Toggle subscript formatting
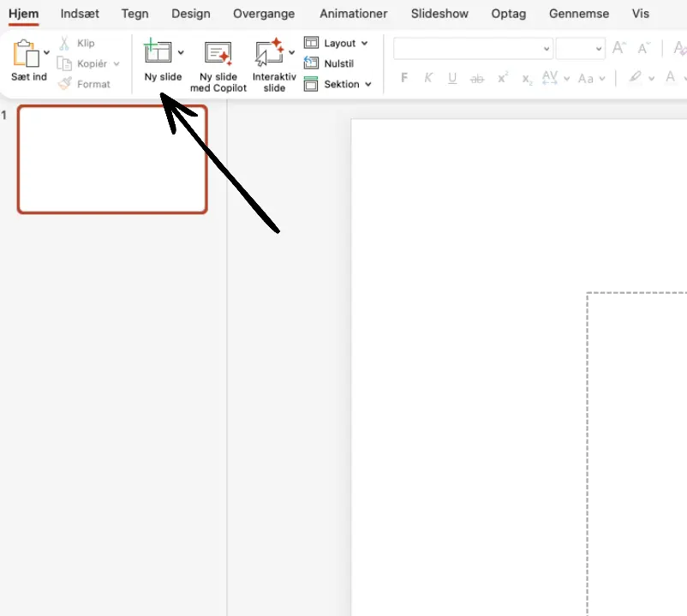Screen dimensions: 687x616 (527, 80)
